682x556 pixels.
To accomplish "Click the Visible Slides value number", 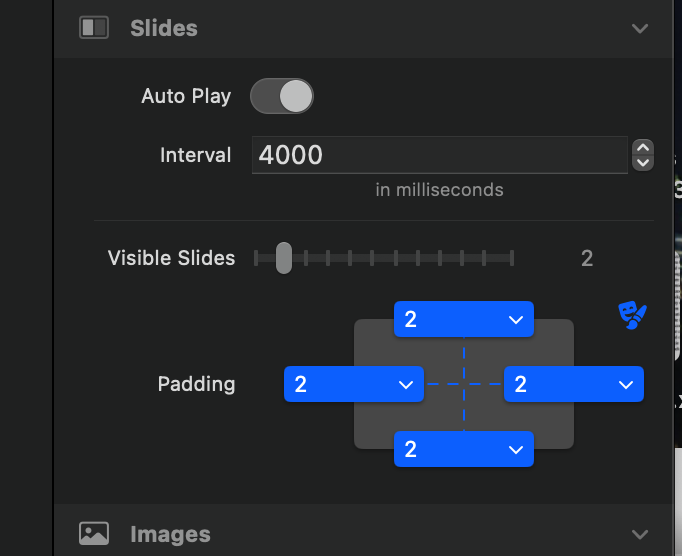I will [587, 259].
